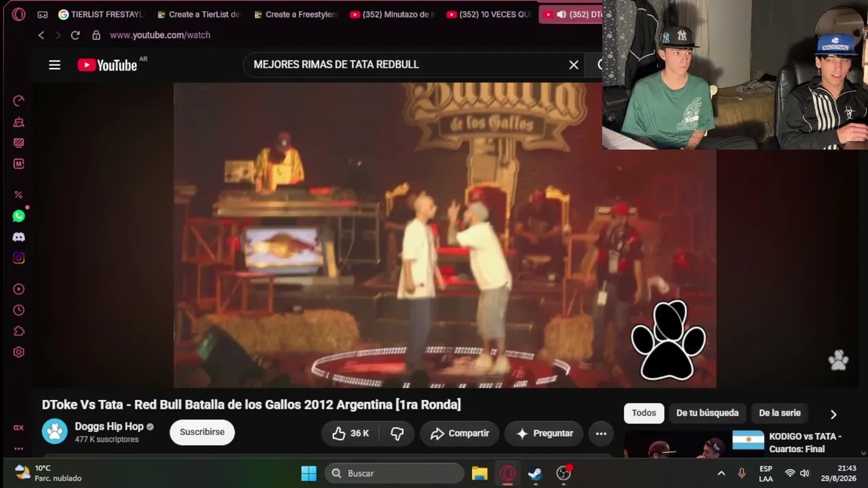Open more actions three-dot menu below video
The image size is (868, 488).
(x=601, y=433)
